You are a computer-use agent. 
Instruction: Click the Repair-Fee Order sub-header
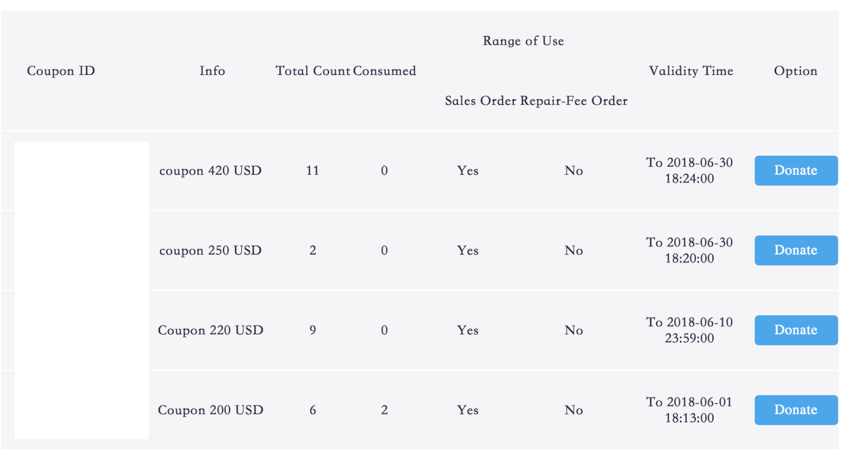[574, 100]
